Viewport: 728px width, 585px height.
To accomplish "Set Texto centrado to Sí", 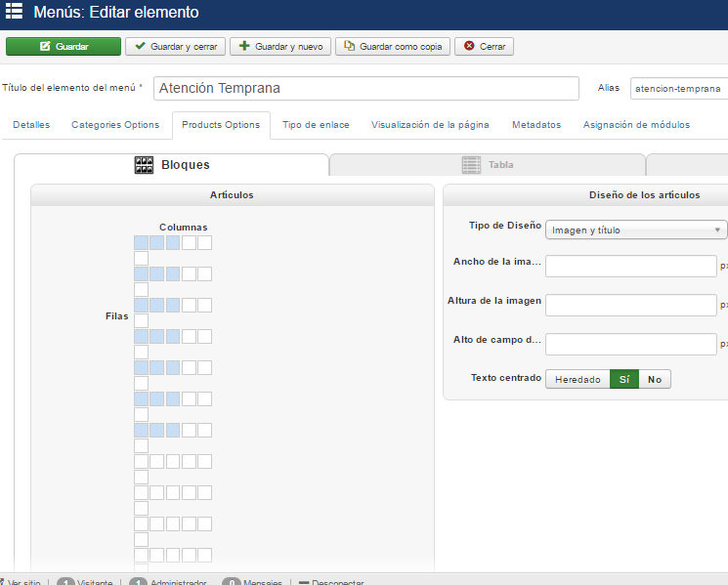I will coord(624,379).
